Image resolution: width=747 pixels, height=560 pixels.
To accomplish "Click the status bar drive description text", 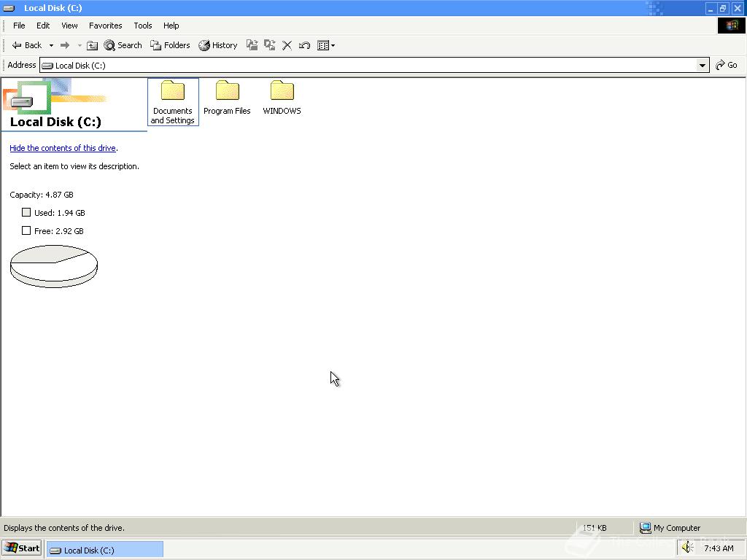I will [64, 528].
